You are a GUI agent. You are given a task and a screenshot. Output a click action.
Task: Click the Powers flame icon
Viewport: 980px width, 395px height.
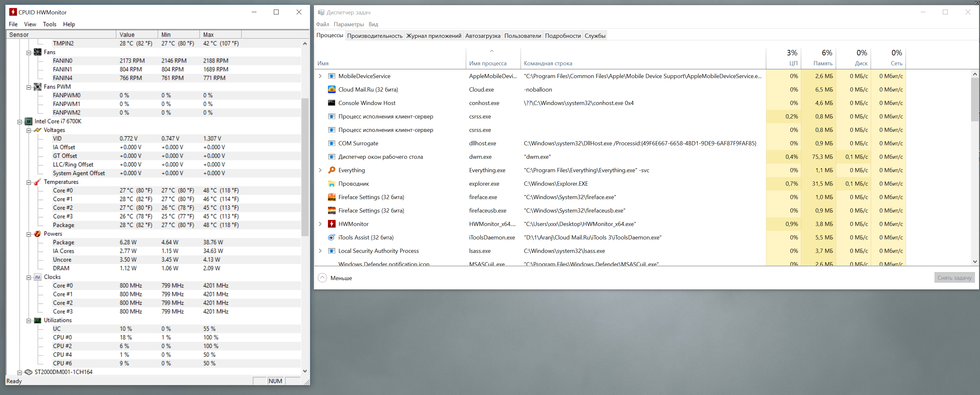pyautogui.click(x=38, y=234)
